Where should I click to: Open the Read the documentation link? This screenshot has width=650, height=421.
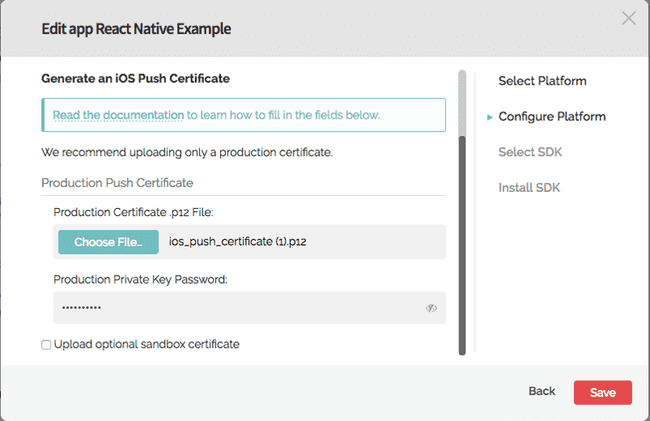pyautogui.click(x=118, y=115)
